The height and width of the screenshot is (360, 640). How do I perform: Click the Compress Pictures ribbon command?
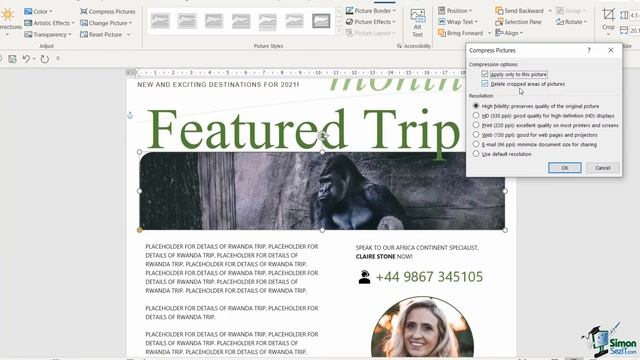click(x=108, y=11)
